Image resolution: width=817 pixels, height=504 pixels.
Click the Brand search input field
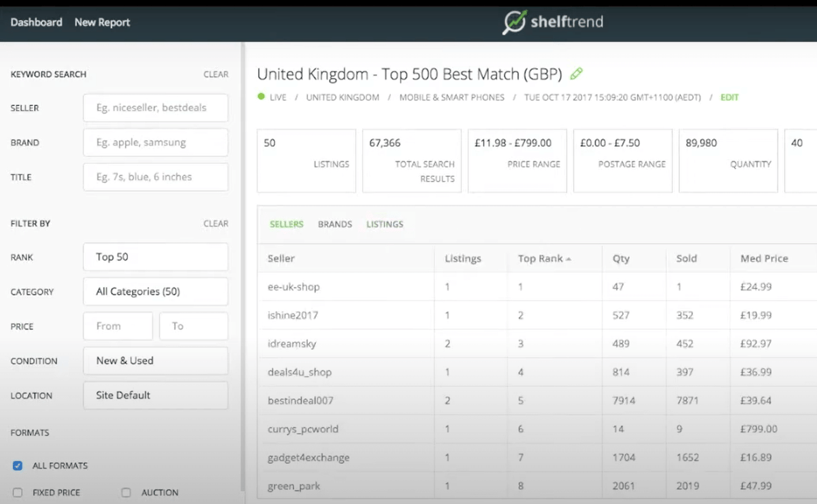click(155, 143)
